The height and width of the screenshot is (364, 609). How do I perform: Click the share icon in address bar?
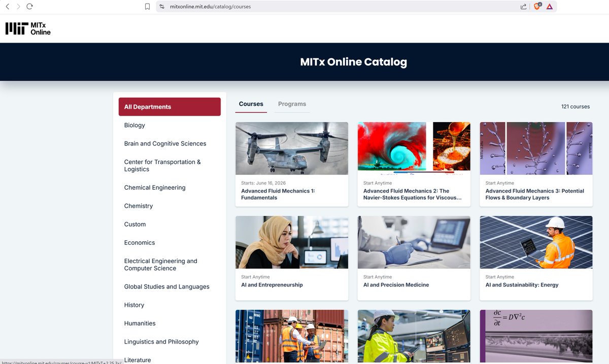point(523,7)
